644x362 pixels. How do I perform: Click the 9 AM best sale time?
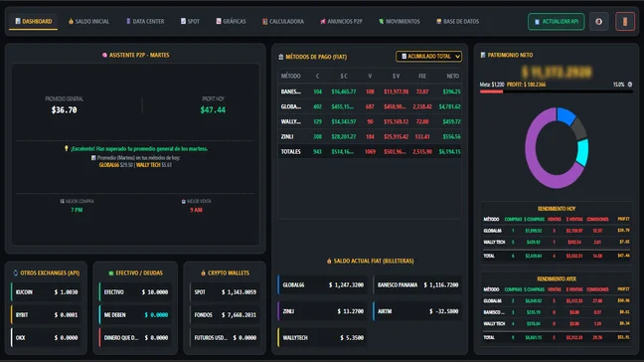pyautogui.click(x=196, y=210)
